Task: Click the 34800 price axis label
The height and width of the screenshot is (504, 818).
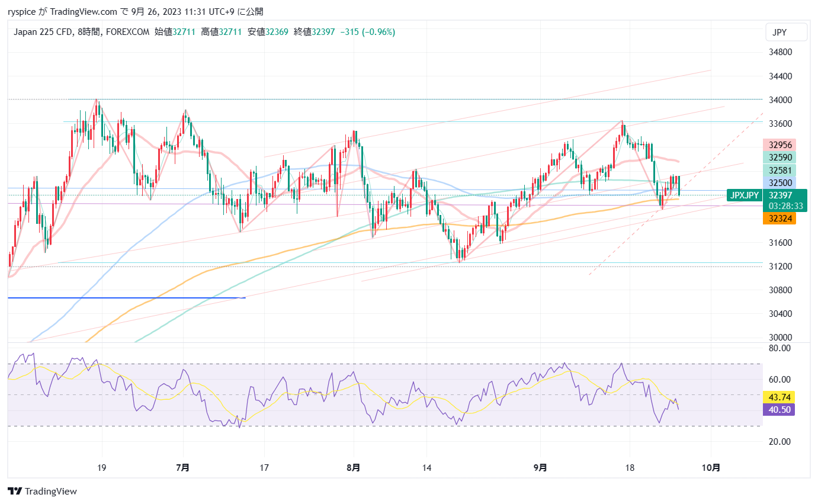Action: point(779,52)
